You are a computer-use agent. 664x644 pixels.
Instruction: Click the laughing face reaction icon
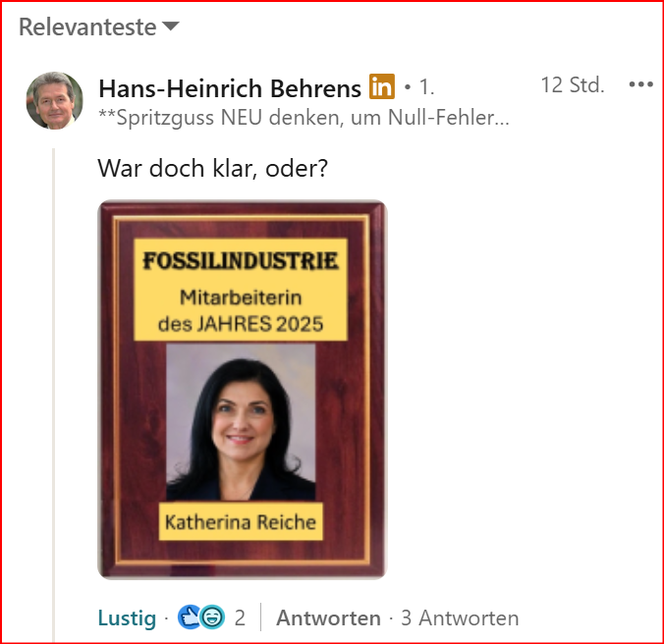point(212,617)
